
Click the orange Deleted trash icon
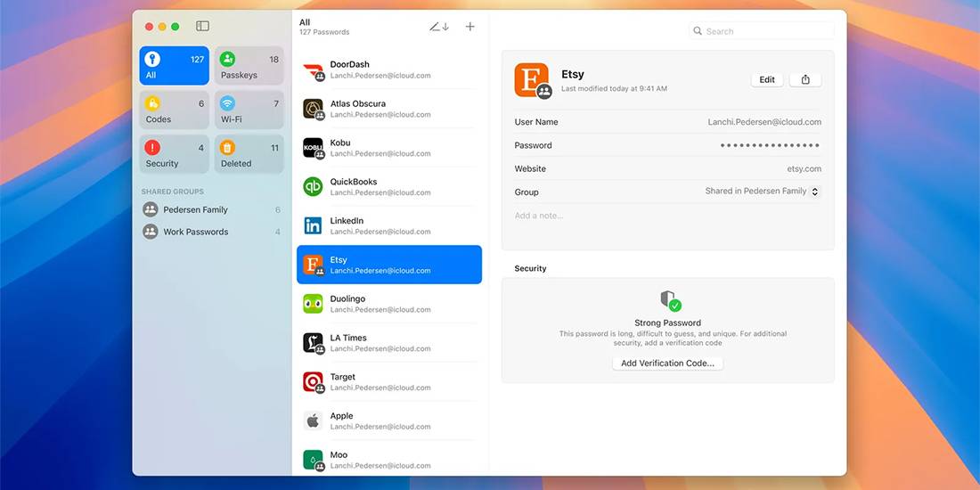227,148
